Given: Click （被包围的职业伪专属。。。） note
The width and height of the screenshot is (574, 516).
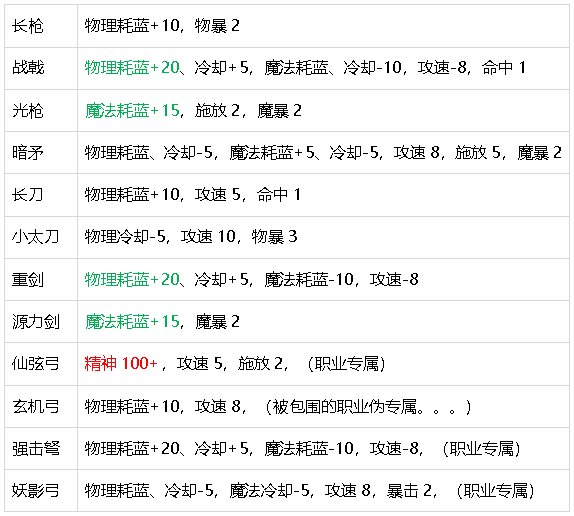Looking at the screenshot, I should click(x=368, y=406).
